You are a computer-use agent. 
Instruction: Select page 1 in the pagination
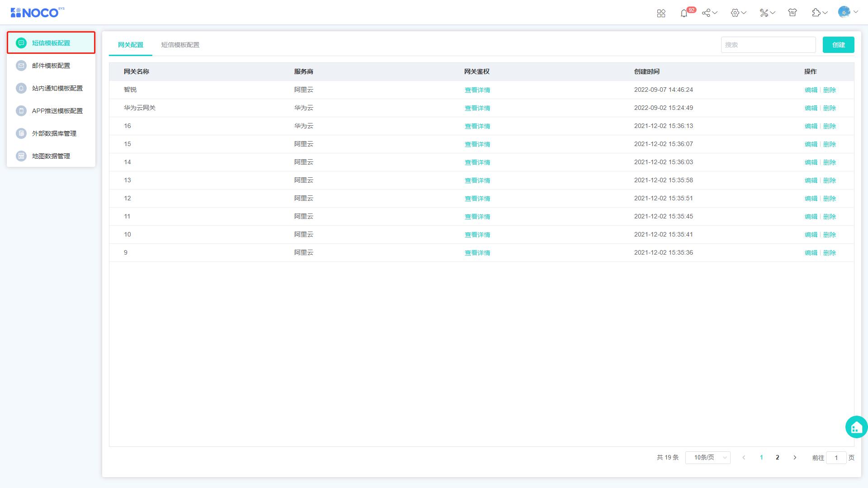(x=761, y=458)
